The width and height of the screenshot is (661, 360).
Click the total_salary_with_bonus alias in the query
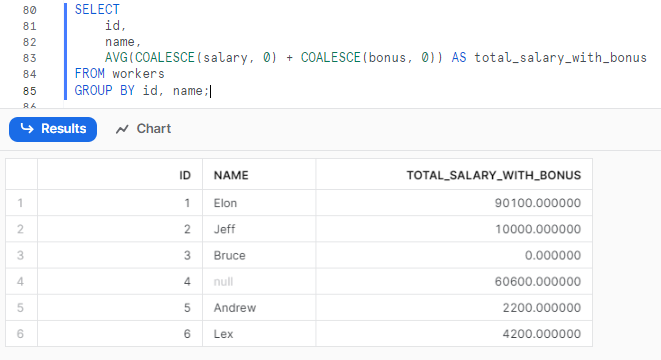pos(560,57)
